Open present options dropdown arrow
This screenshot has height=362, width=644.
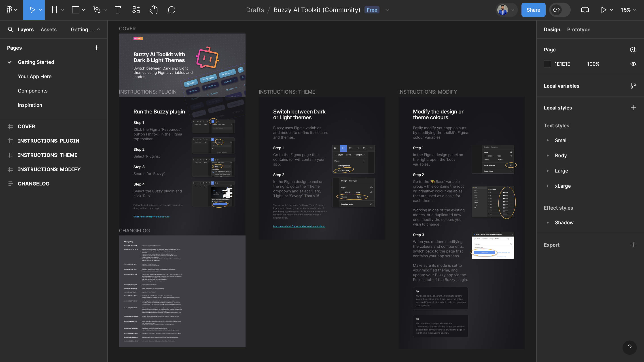(611, 10)
